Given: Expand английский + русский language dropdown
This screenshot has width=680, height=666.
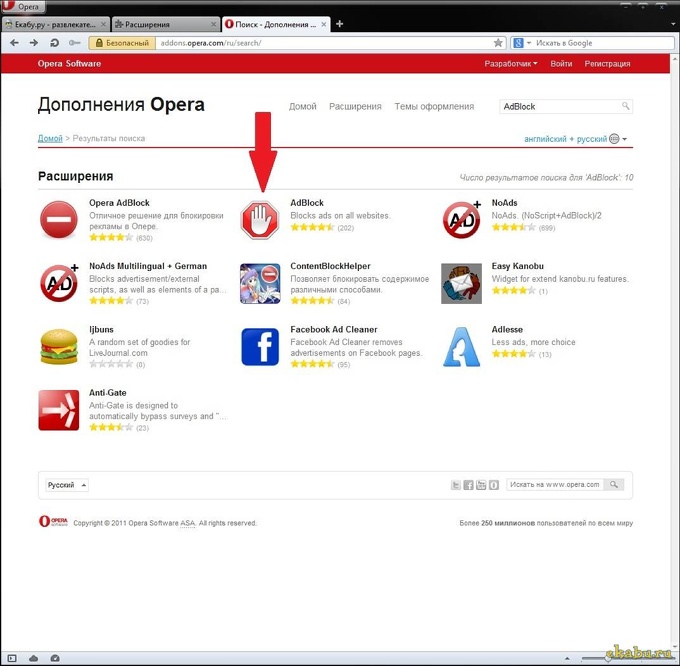Looking at the screenshot, I should pos(575,139).
